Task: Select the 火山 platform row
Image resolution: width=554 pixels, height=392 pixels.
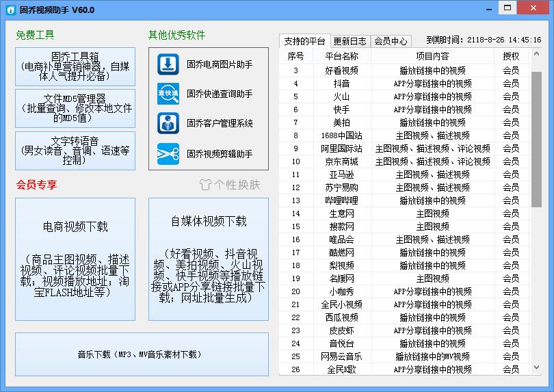Action: 404,96
